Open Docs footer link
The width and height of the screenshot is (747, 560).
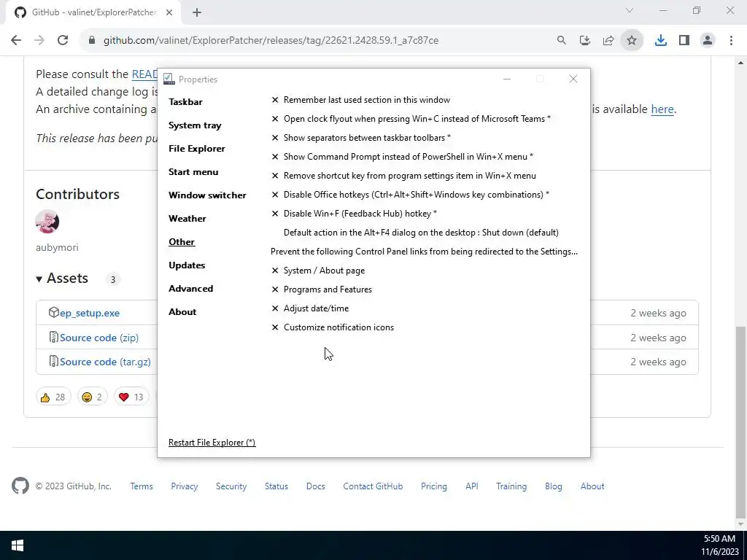315,486
